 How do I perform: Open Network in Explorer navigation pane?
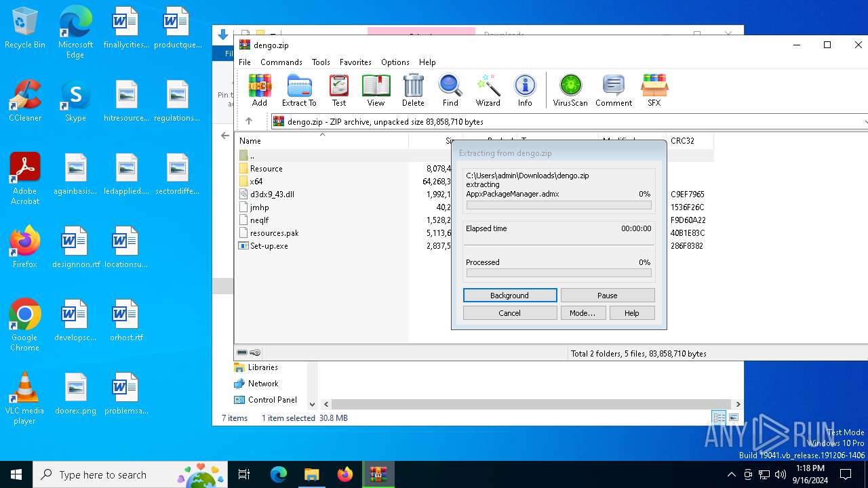click(x=263, y=384)
